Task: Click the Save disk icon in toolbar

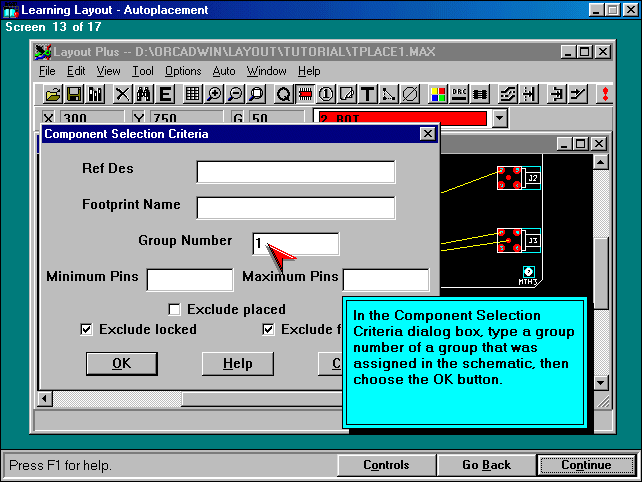Action: pyautogui.click(x=74, y=94)
